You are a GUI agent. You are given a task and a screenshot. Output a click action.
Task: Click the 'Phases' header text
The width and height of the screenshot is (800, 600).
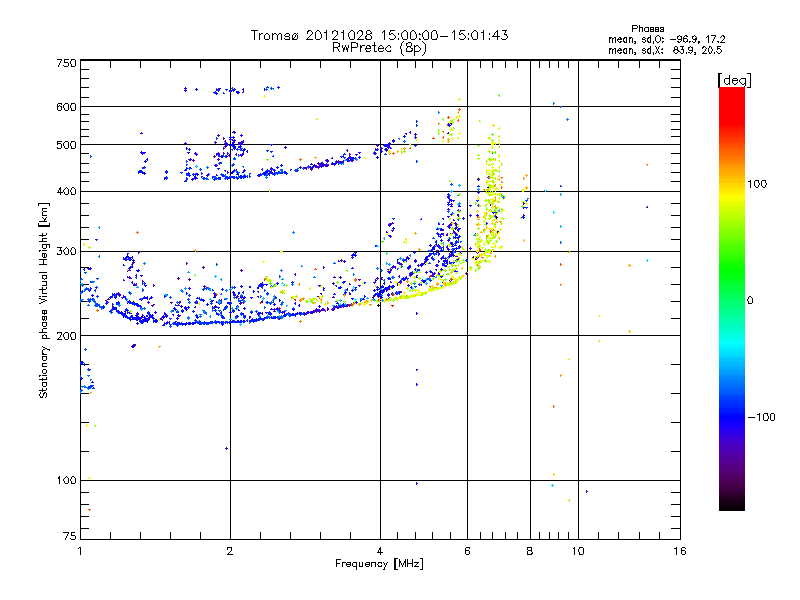coord(647,29)
